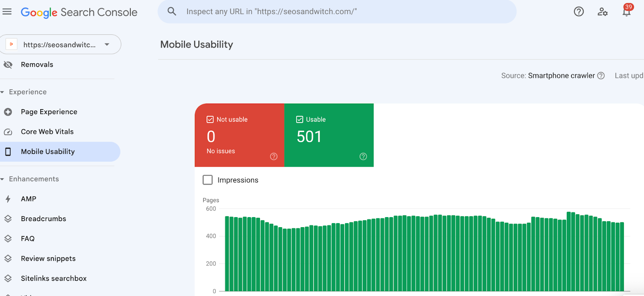644x296 pixels.
Task: Toggle the Impressions checkbox
Action: coord(208,180)
